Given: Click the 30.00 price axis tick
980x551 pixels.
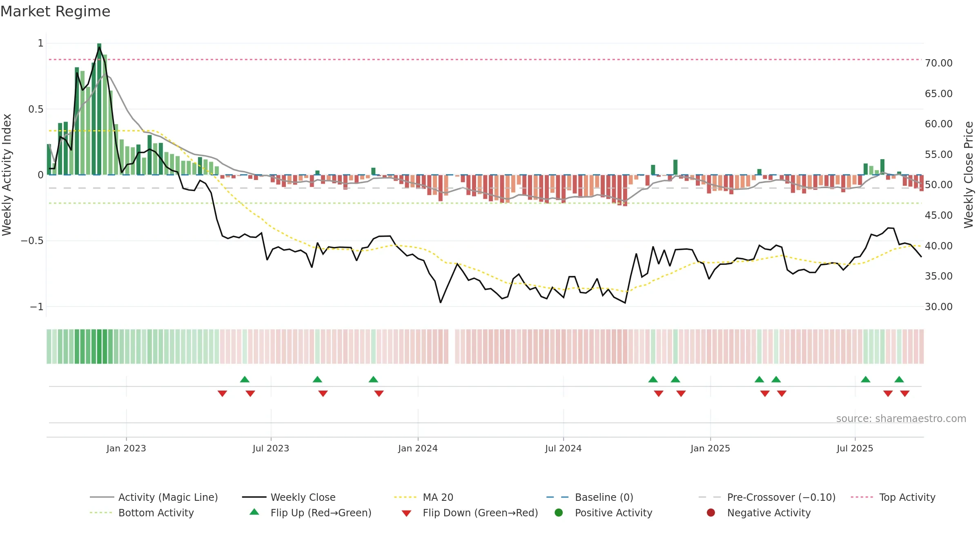Looking at the screenshot, I should 938,307.
